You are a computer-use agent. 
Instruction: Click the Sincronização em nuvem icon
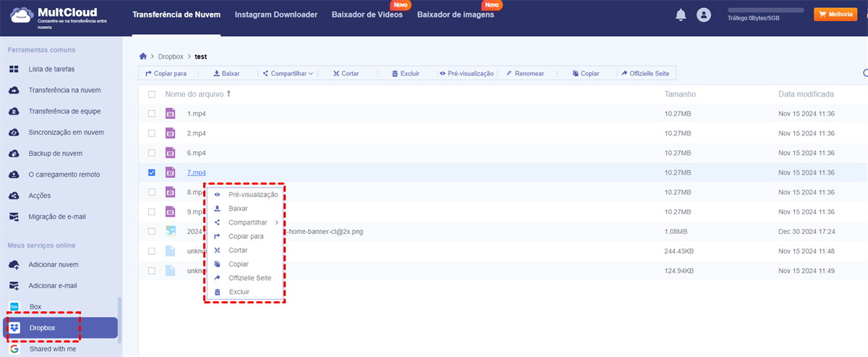14,133
